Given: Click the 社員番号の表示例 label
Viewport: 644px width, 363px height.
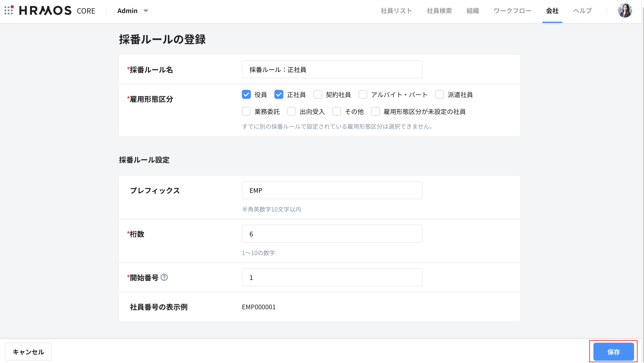Looking at the screenshot, I should tap(159, 307).
